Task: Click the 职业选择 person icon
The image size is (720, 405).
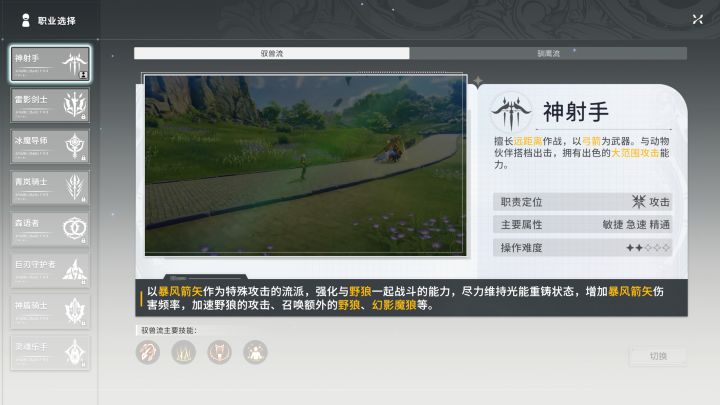Action: tap(26, 20)
